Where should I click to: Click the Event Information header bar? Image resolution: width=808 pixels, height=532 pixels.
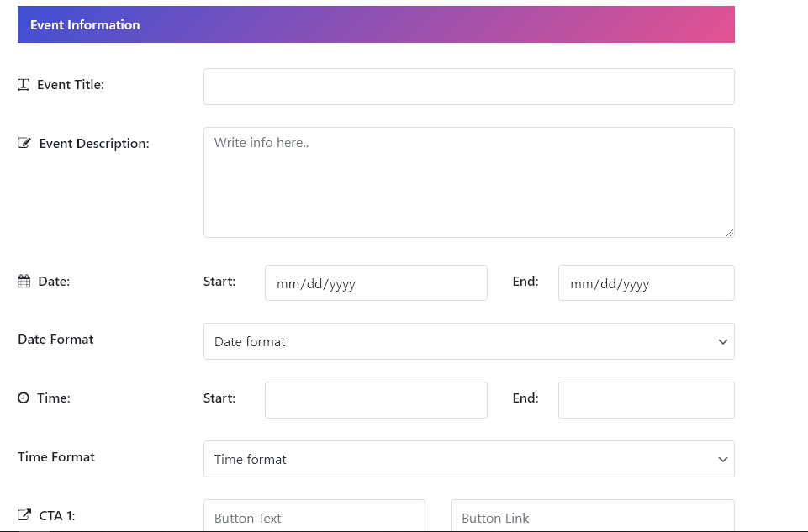(x=376, y=24)
